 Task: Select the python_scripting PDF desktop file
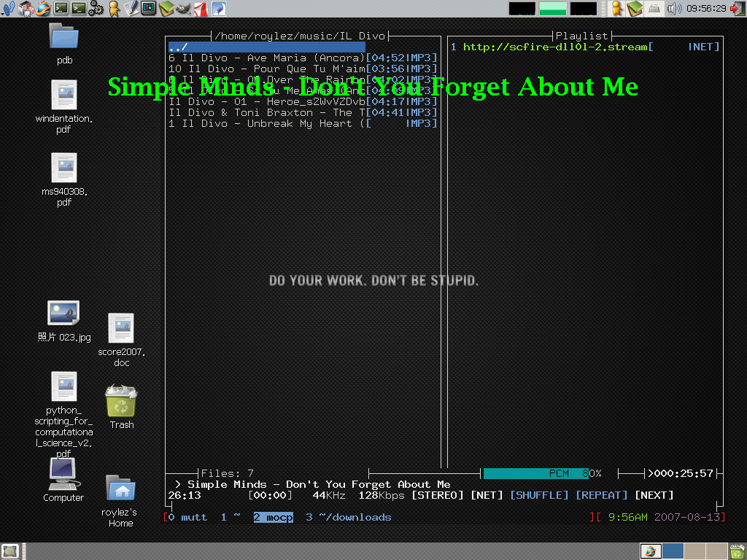tap(64, 414)
